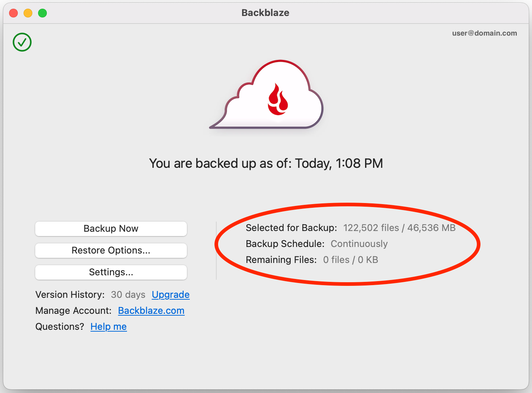The image size is (532, 393).
Task: Open Restore Options dialog
Action: 111,250
